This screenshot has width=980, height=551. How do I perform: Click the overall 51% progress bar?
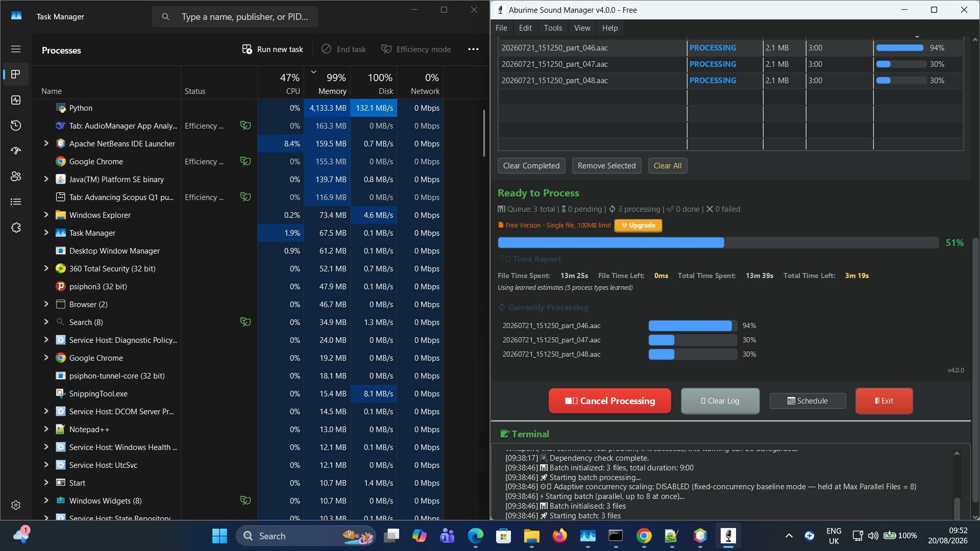click(718, 243)
